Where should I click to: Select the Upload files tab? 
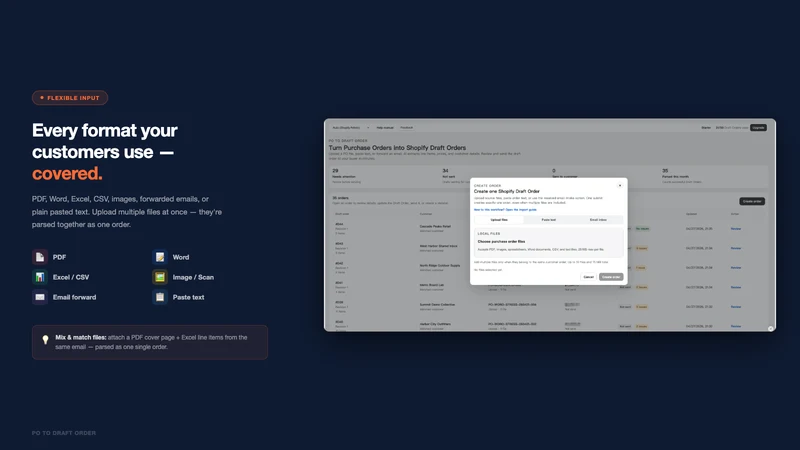pyautogui.click(x=499, y=219)
